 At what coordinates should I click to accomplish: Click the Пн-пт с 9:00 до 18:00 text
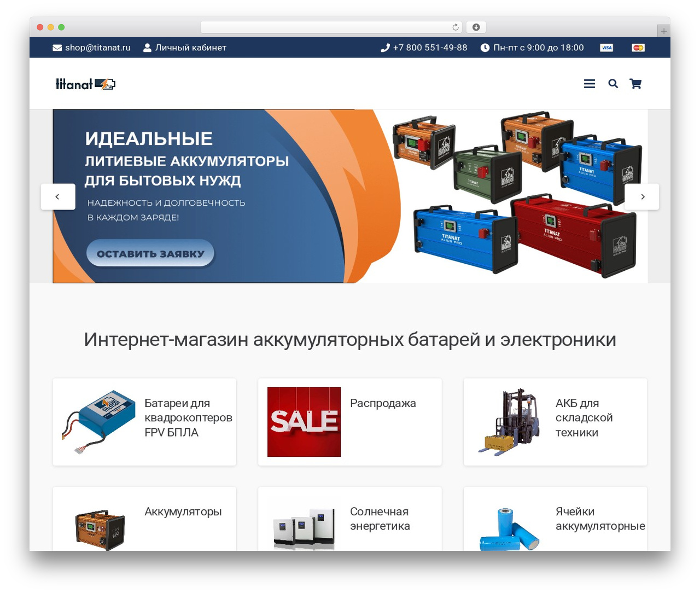539,48
